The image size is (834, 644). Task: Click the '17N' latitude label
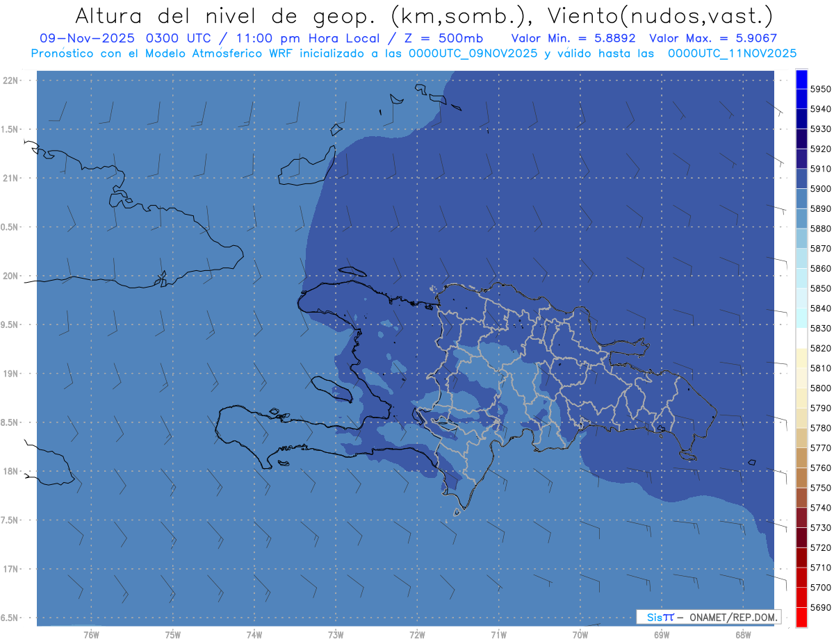(11, 569)
